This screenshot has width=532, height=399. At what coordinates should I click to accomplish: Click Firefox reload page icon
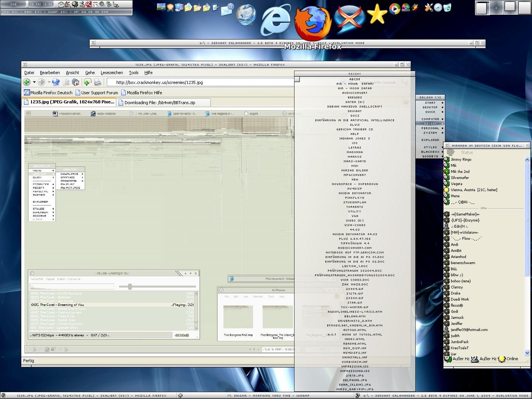56,82
